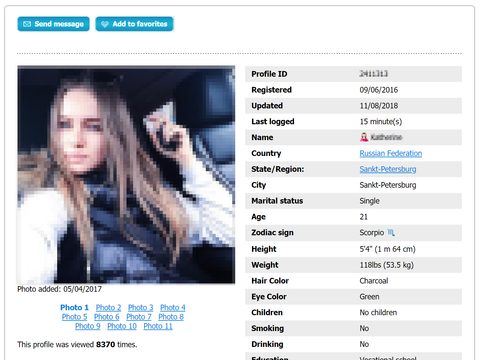Select the Photo 1 link
The width and height of the screenshot is (480, 360).
[74, 307]
